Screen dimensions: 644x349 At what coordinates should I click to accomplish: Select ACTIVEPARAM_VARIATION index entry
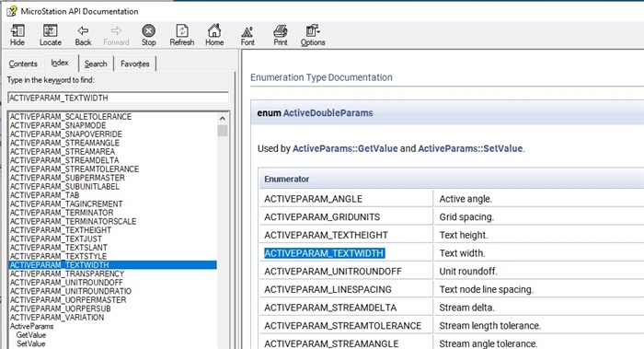57,318
